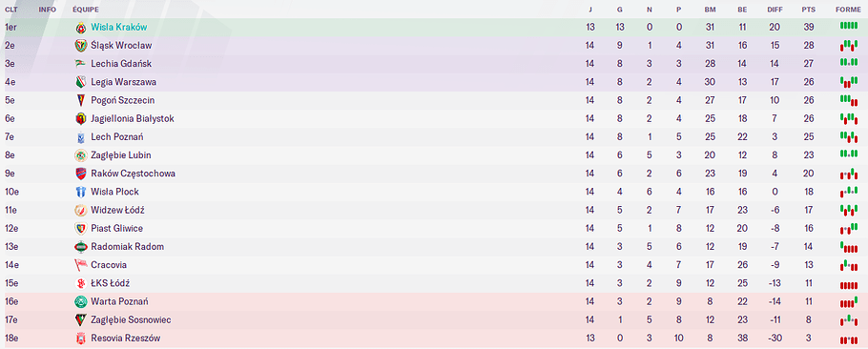
Task: Click the Warta Poznań green crest
Action: pyautogui.click(x=81, y=301)
